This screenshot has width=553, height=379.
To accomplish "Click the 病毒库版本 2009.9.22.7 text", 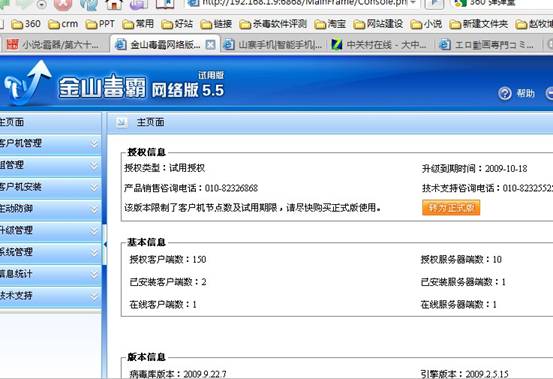I will click(178, 374).
